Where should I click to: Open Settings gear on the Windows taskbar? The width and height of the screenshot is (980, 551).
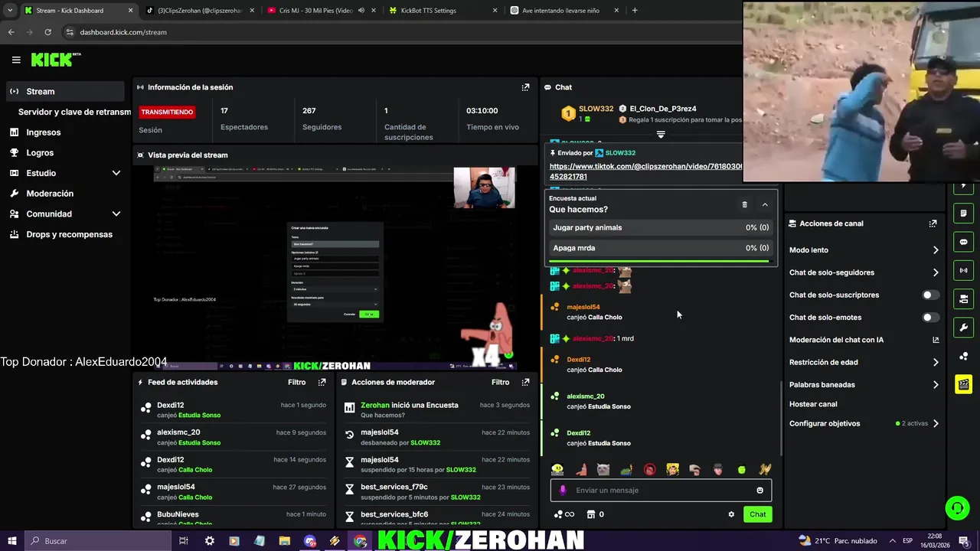[x=209, y=541]
